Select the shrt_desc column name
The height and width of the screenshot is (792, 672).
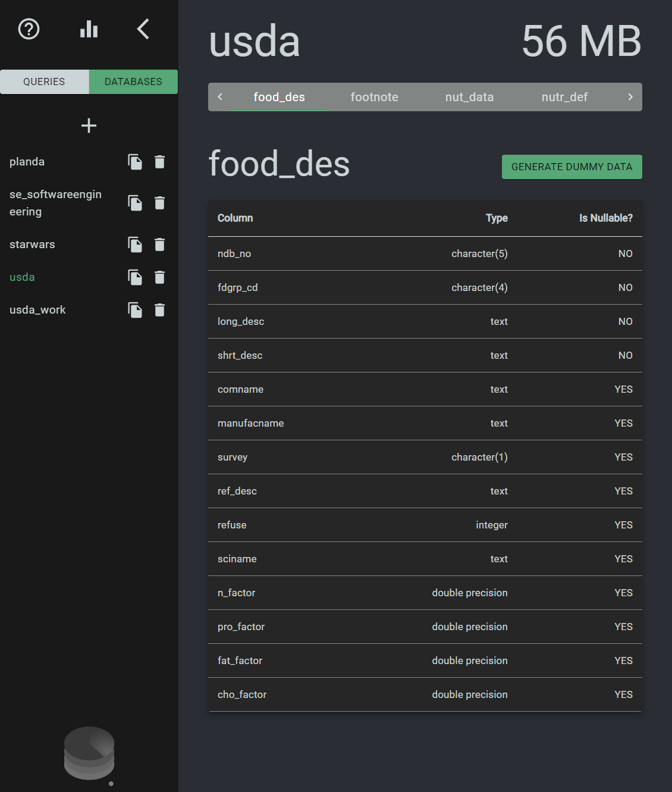(240, 355)
